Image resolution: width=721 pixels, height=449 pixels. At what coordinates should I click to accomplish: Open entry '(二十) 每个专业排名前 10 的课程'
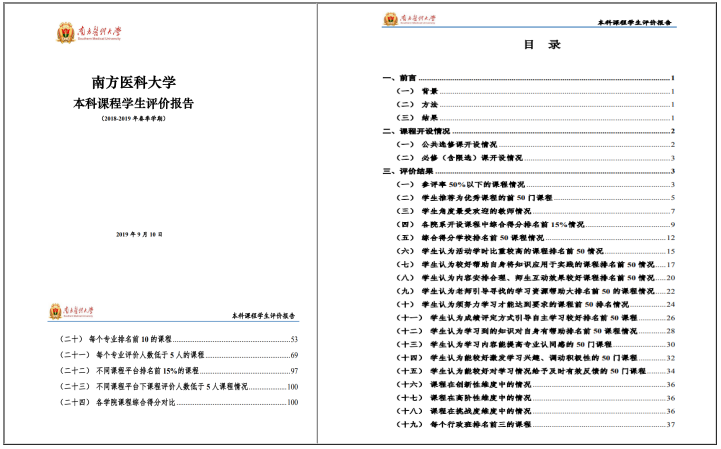click(x=178, y=340)
